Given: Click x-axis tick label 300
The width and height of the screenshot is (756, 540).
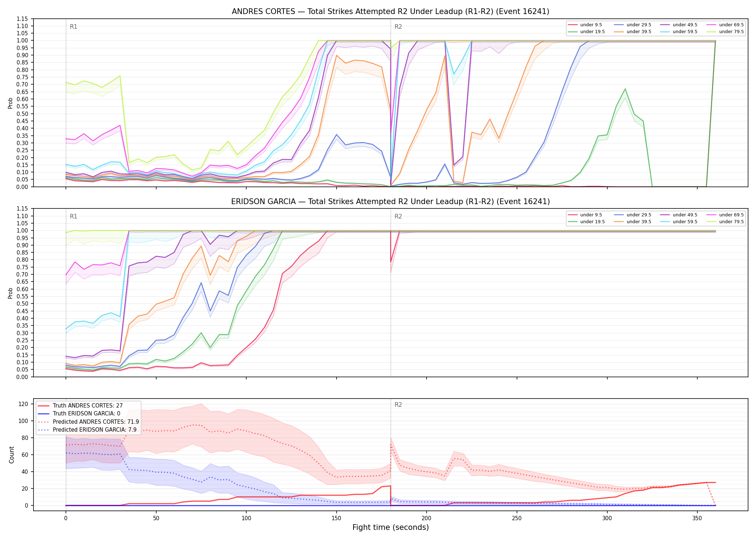Looking at the screenshot, I should pyautogui.click(x=607, y=518).
